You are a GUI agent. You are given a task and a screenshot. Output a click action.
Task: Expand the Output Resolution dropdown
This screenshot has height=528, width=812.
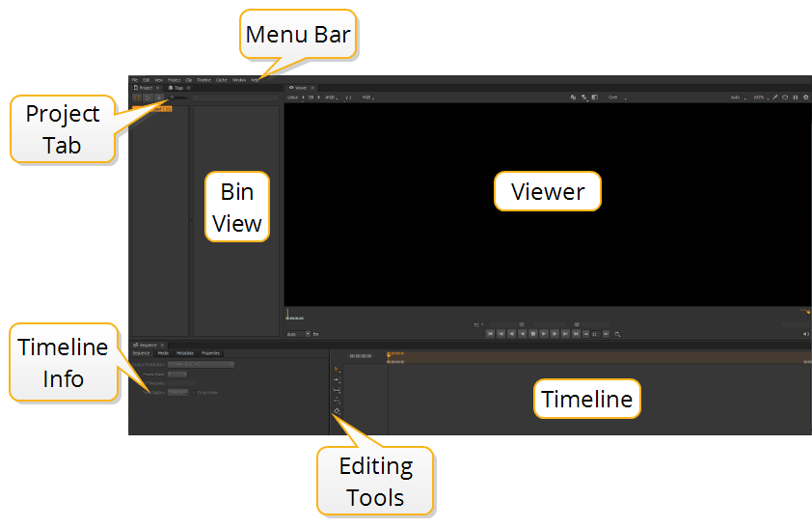coord(201,364)
